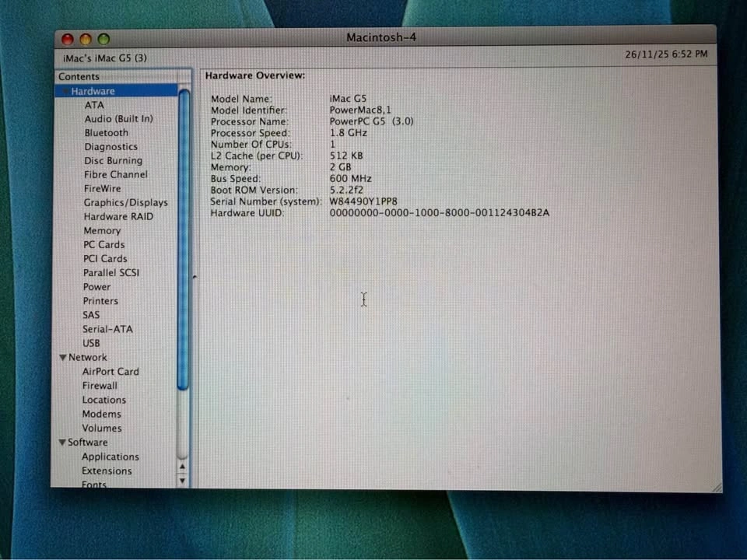747x560 pixels.
Task: Click the Macintosh-4 window title
Action: click(381, 37)
